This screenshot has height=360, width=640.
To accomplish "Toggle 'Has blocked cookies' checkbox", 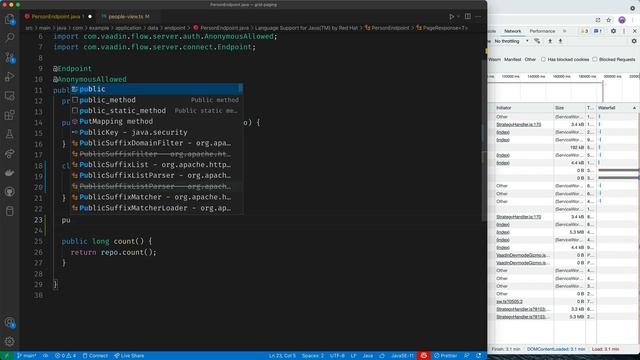I will [x=543, y=60].
